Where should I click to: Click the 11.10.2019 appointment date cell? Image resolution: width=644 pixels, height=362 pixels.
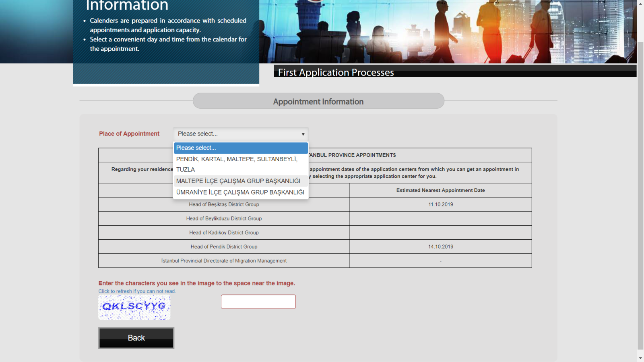(x=440, y=204)
